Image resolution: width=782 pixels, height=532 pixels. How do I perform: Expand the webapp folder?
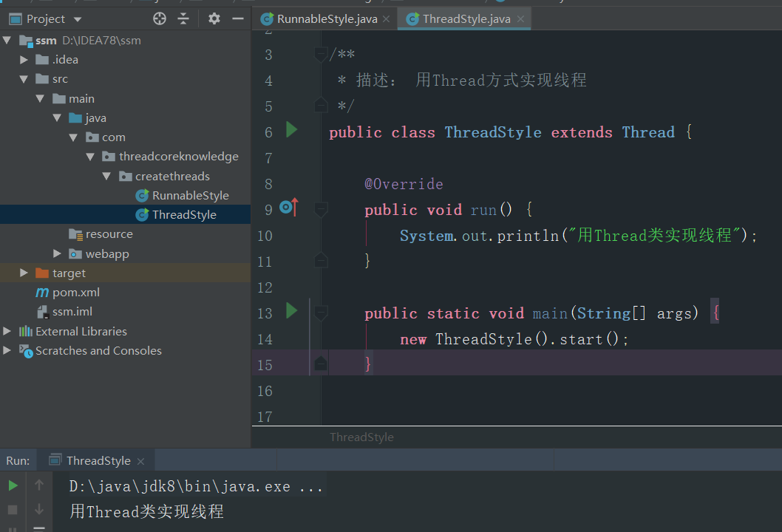point(57,253)
